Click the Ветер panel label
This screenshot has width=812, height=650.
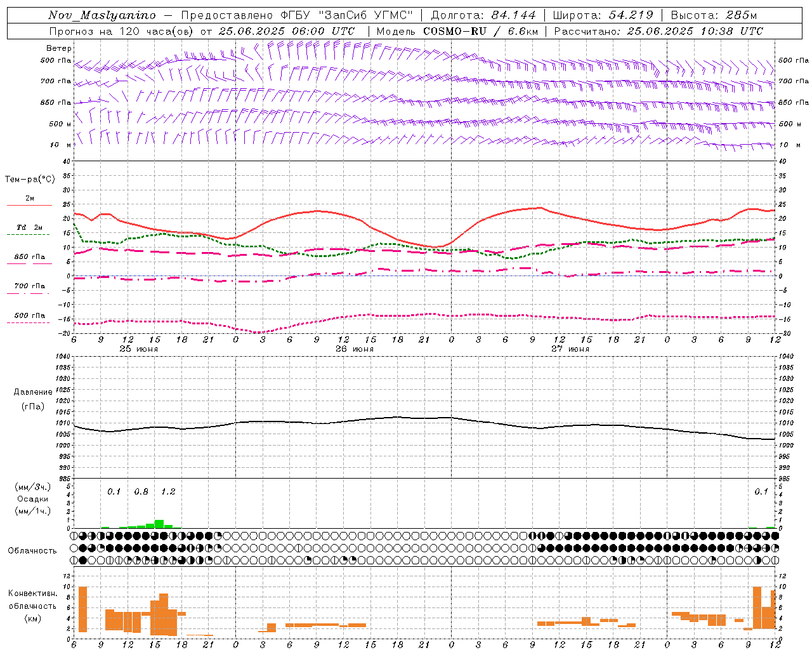59,48
